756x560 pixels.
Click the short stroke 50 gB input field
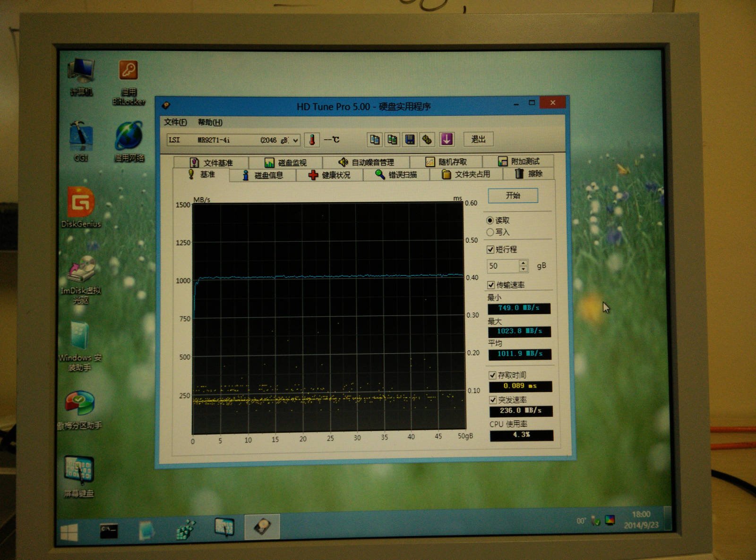pos(503,266)
